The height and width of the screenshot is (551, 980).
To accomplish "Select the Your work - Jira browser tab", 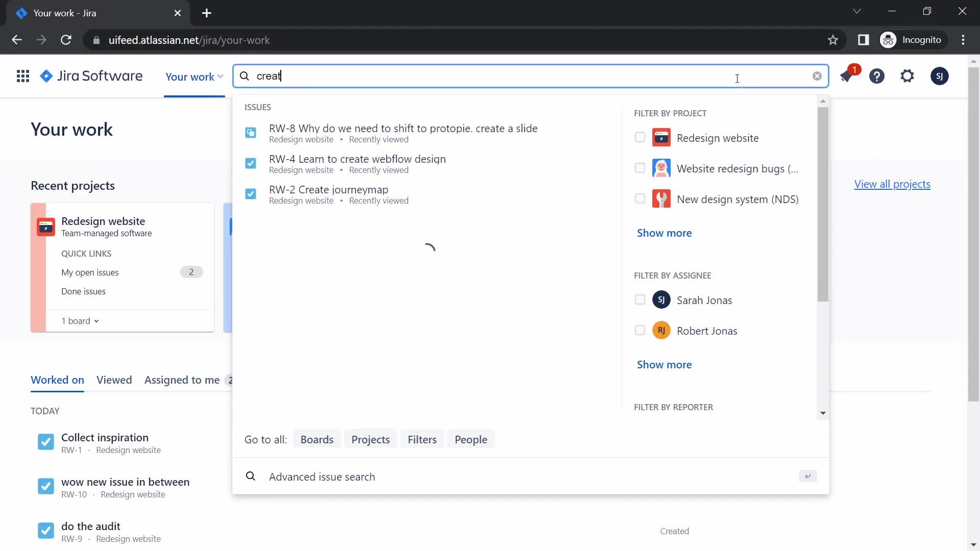I will (x=97, y=13).
